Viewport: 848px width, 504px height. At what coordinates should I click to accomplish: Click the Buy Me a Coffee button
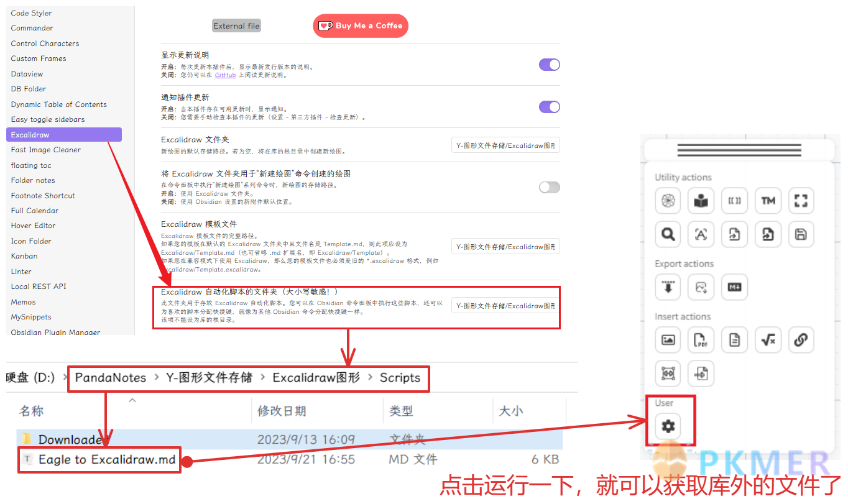[361, 25]
